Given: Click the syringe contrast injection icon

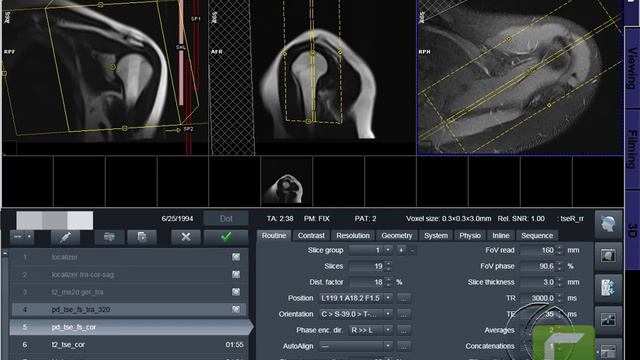Looking at the screenshot, I should pos(65,237).
